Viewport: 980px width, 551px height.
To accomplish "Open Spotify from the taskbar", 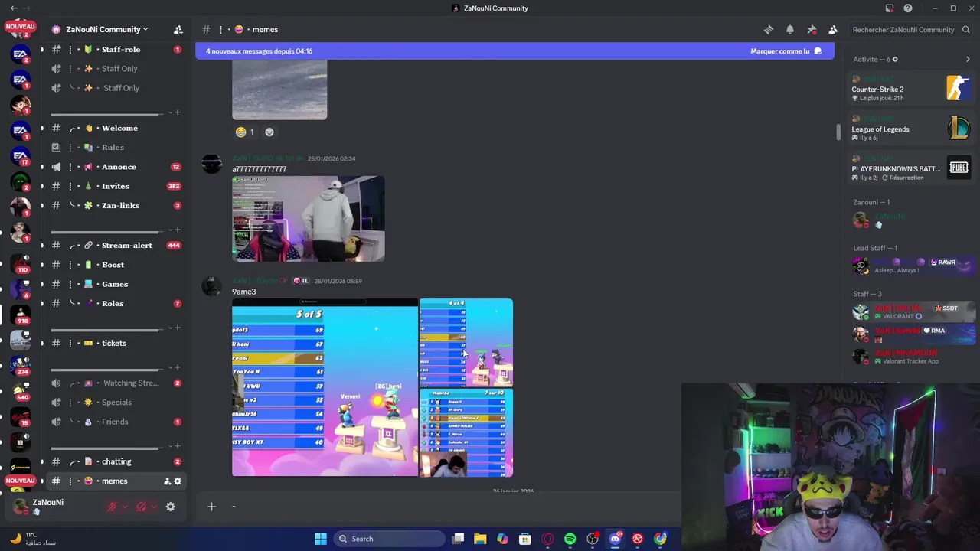I will 570,539.
